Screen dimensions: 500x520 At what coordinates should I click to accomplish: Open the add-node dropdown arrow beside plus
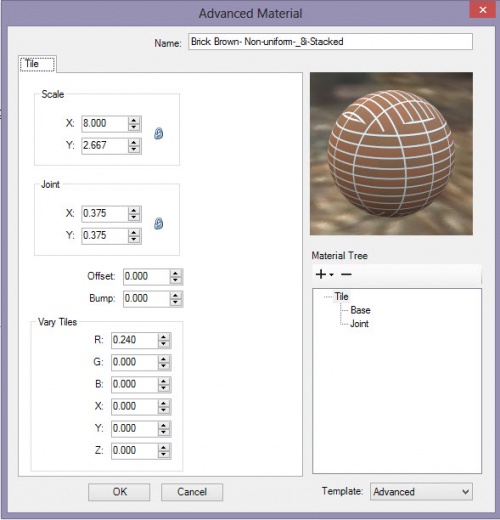(x=331, y=275)
